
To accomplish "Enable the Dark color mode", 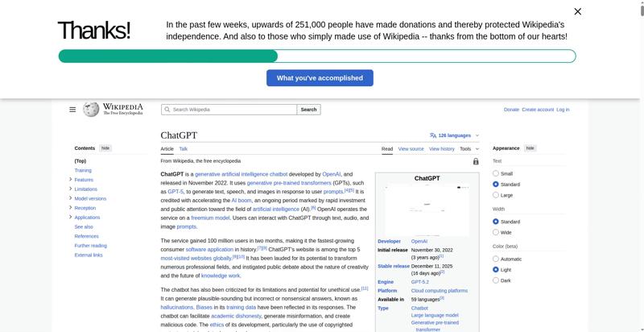I will [x=496, y=280].
